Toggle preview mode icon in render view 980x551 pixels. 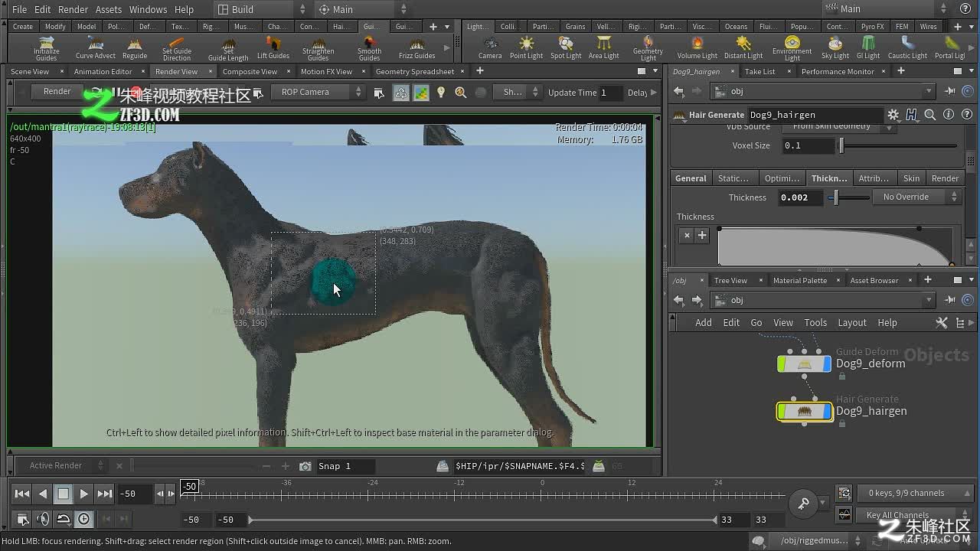coord(421,93)
